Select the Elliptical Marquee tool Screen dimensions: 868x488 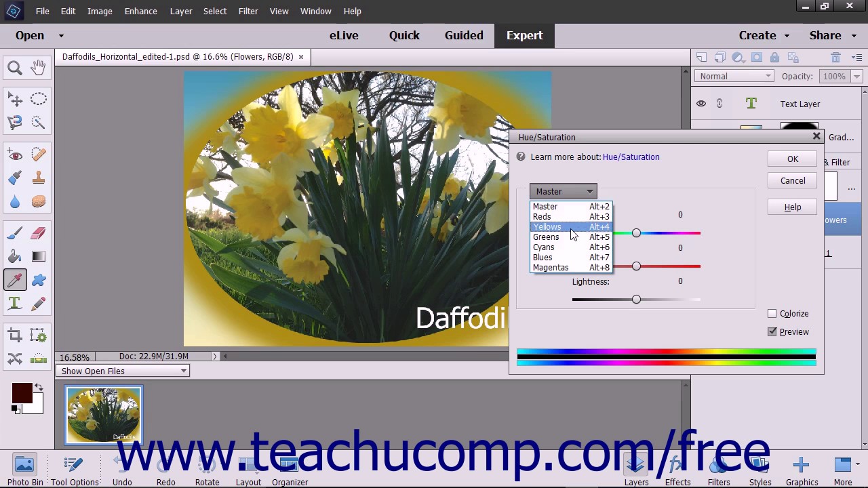point(38,100)
